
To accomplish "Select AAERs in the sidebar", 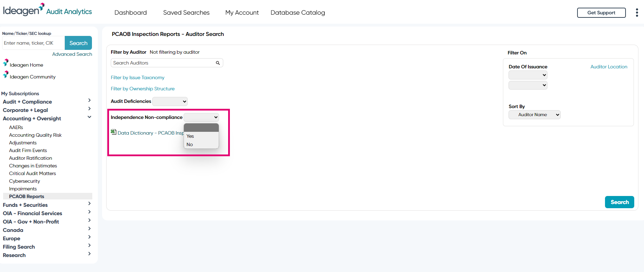I will tap(16, 127).
